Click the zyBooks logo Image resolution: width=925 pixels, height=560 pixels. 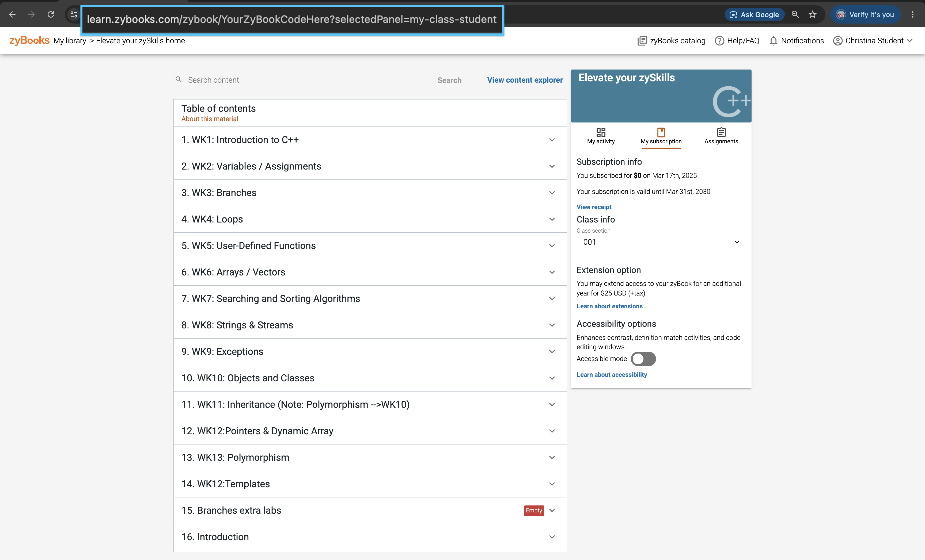click(29, 40)
